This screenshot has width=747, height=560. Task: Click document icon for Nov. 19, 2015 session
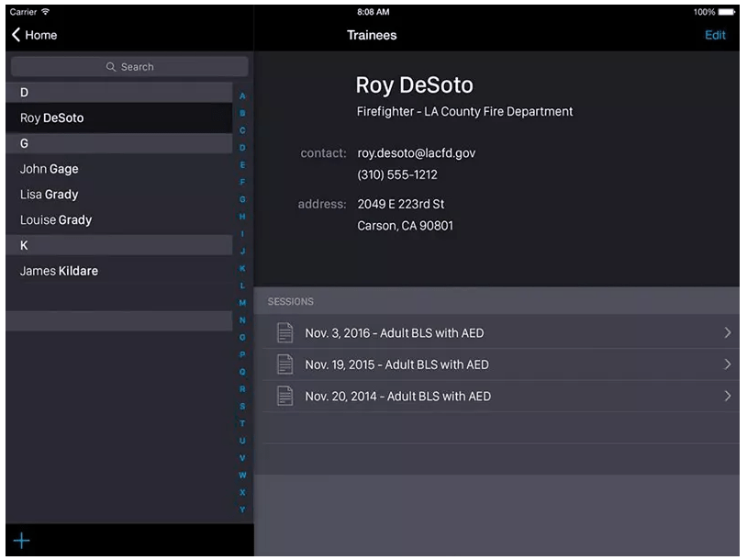pyautogui.click(x=285, y=364)
